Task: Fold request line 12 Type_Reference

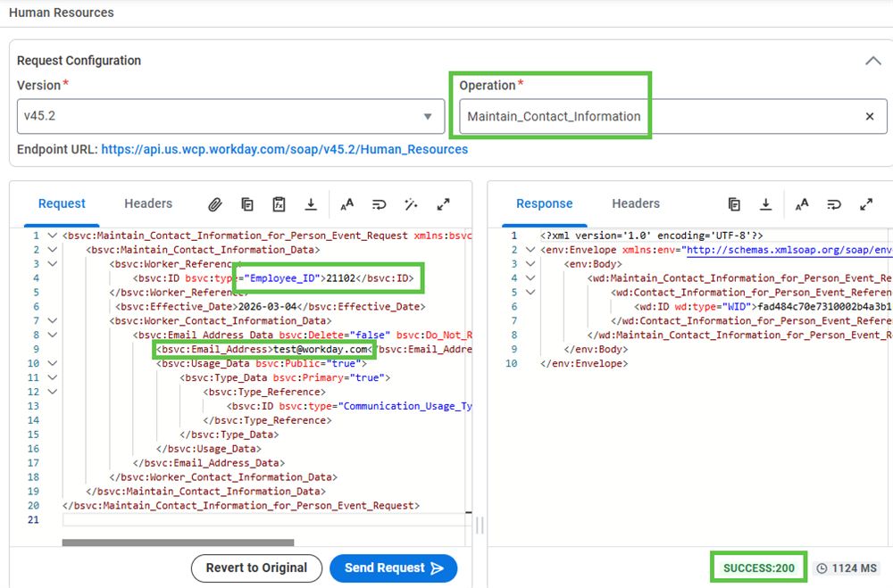Action: point(53,393)
